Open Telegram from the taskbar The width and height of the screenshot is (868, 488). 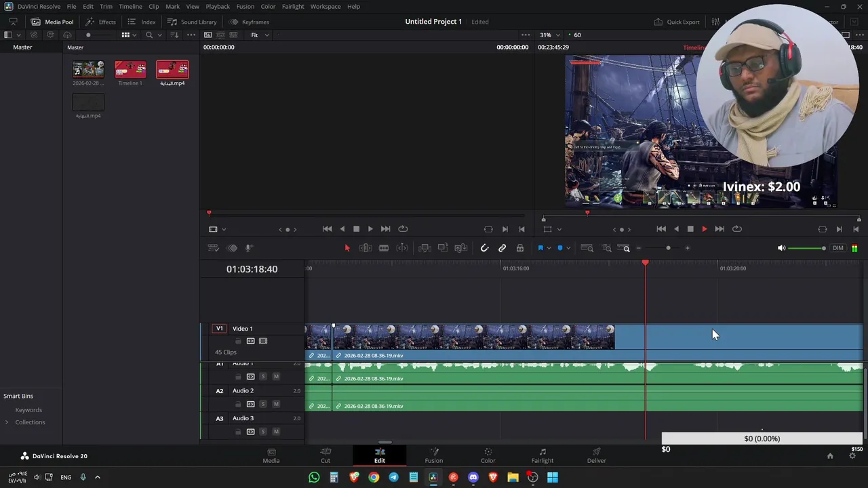394,477
